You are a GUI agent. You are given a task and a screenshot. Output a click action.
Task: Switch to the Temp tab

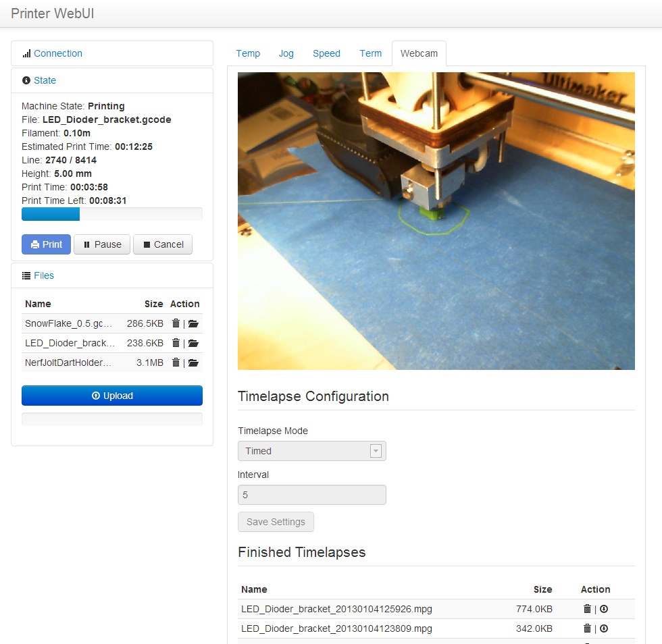[248, 53]
